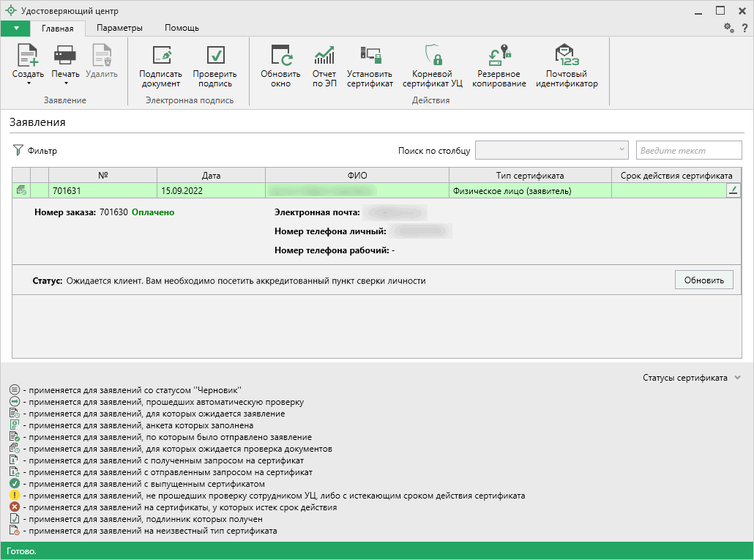Click the Печать (Print) printer icon
This screenshot has width=754, height=560.
[65, 56]
